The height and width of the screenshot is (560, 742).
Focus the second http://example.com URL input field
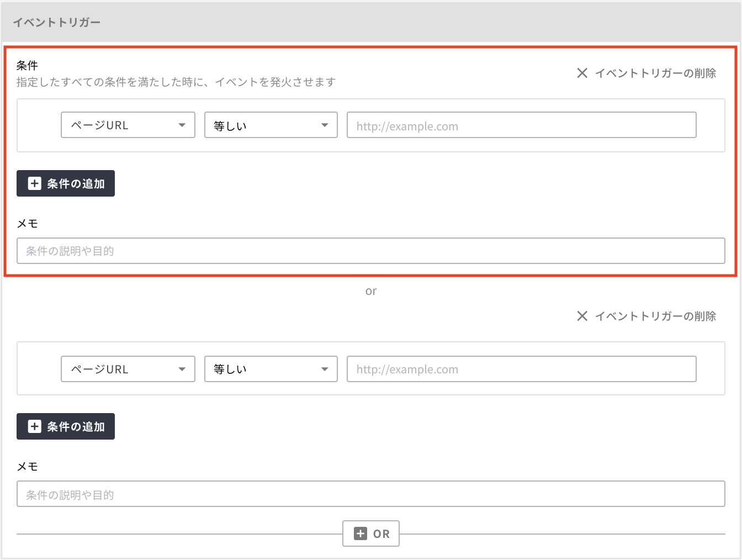point(522,369)
